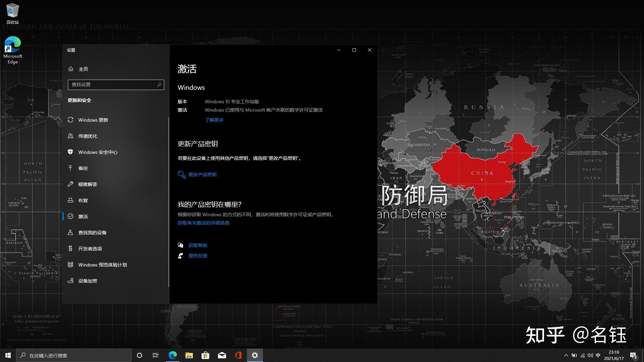Click 提供反馈 link
This screenshot has height=362, width=644.
pos(198,256)
